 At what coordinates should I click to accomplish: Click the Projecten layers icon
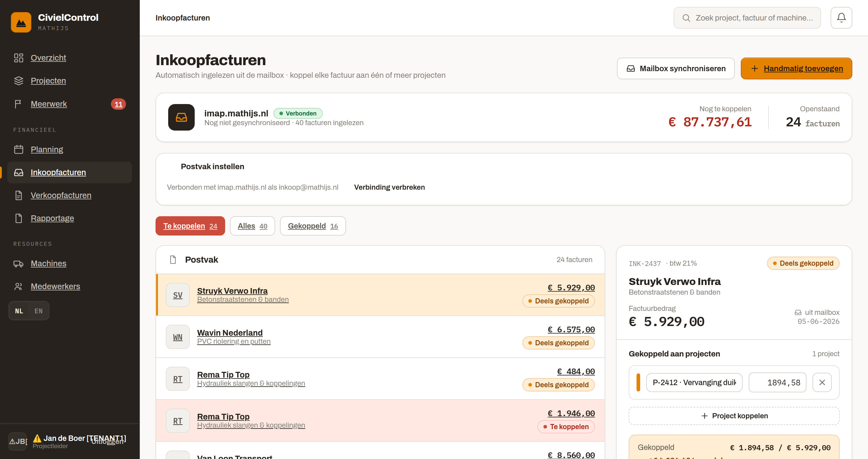[x=18, y=81]
